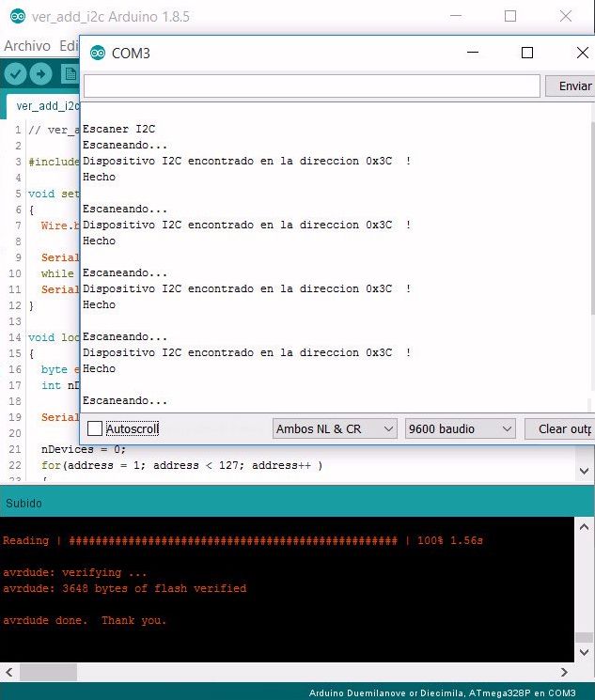
Task: Enable the Autoscroll checkbox
Action: click(95, 428)
